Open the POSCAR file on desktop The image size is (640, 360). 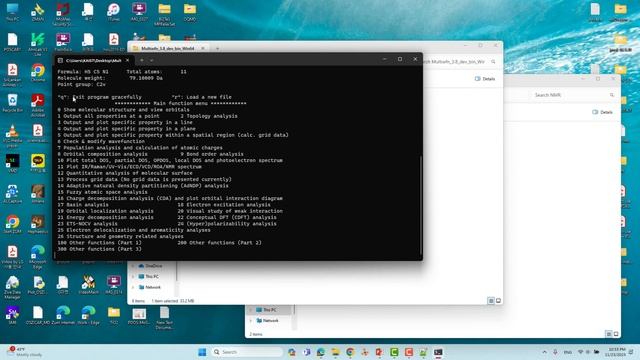(12, 42)
